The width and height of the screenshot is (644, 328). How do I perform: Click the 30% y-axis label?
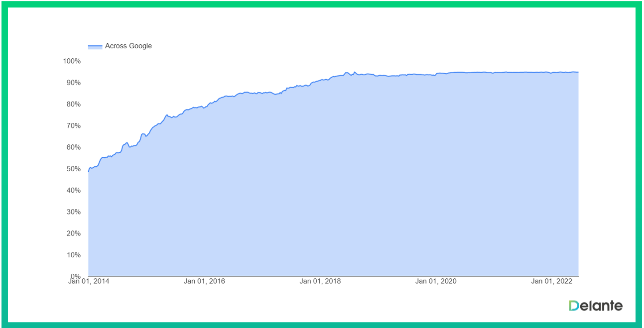pos(73,212)
